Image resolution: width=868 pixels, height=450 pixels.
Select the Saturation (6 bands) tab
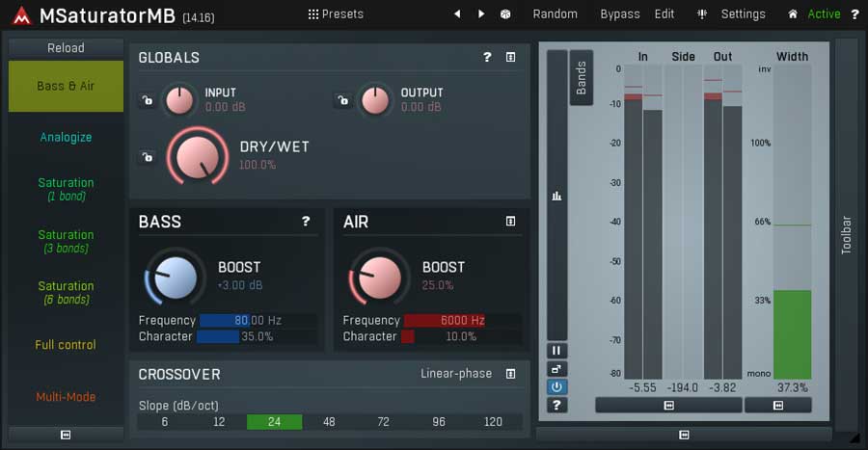[x=66, y=292]
